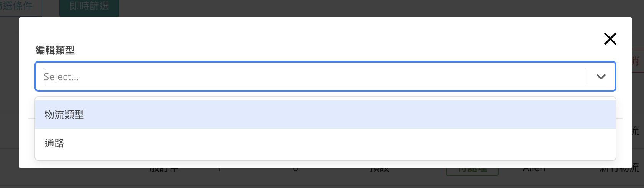Screen dimensions: 644x188
Task: Close the 編輯類型 dialog with the X icon
Action: 610,39
